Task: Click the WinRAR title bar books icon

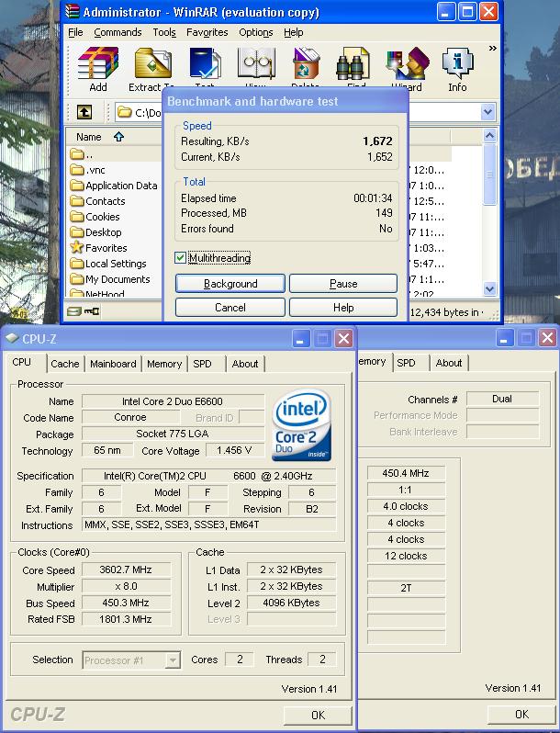Action: tap(72, 11)
